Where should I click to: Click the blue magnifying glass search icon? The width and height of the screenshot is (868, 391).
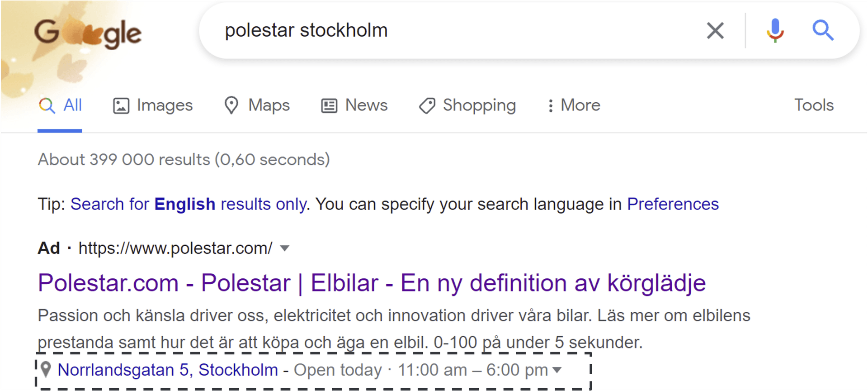823,30
